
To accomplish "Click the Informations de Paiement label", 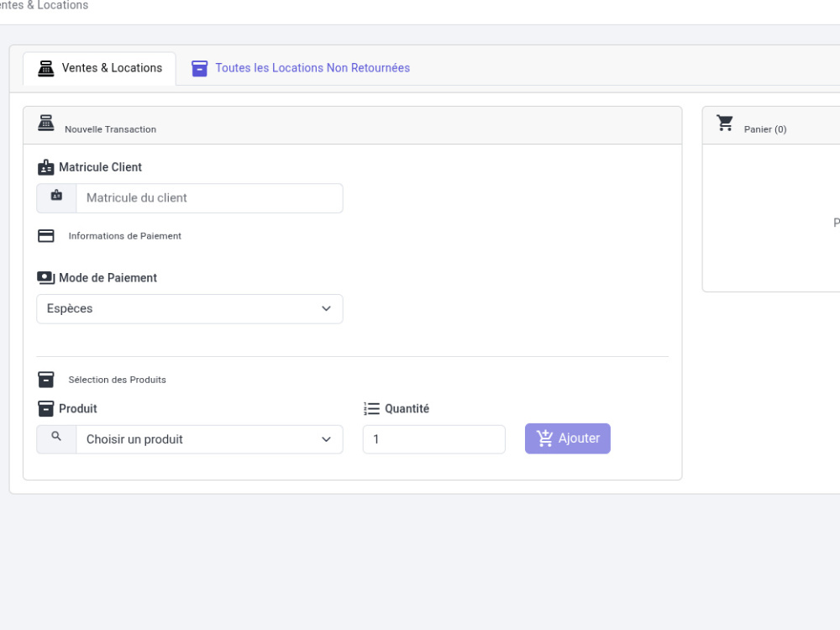I will click(125, 236).
